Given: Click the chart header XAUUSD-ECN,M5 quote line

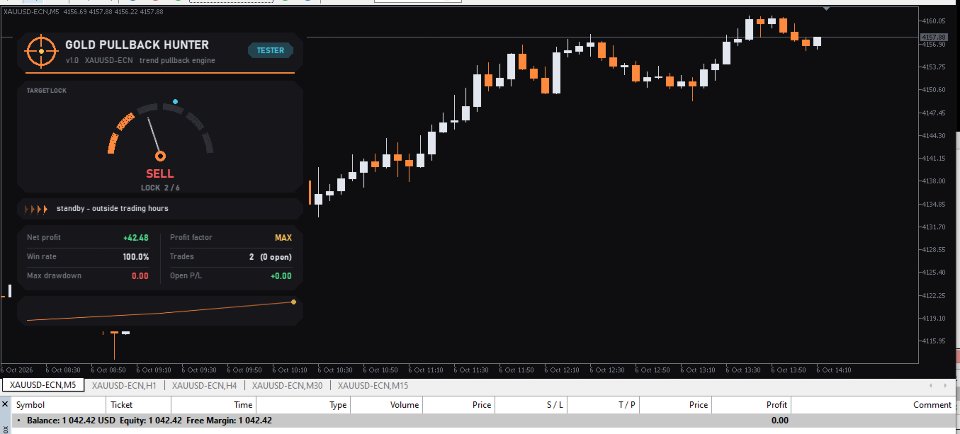Looking at the screenshot, I should (83, 12).
